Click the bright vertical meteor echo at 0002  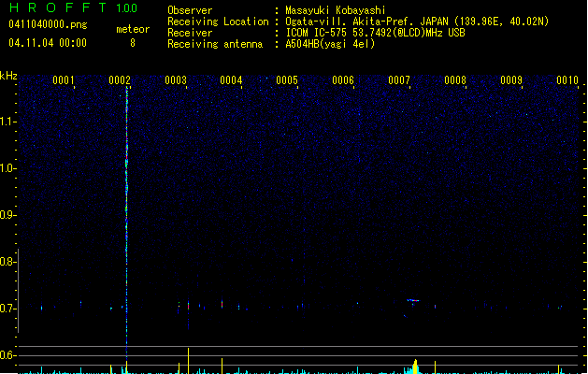[x=127, y=222]
